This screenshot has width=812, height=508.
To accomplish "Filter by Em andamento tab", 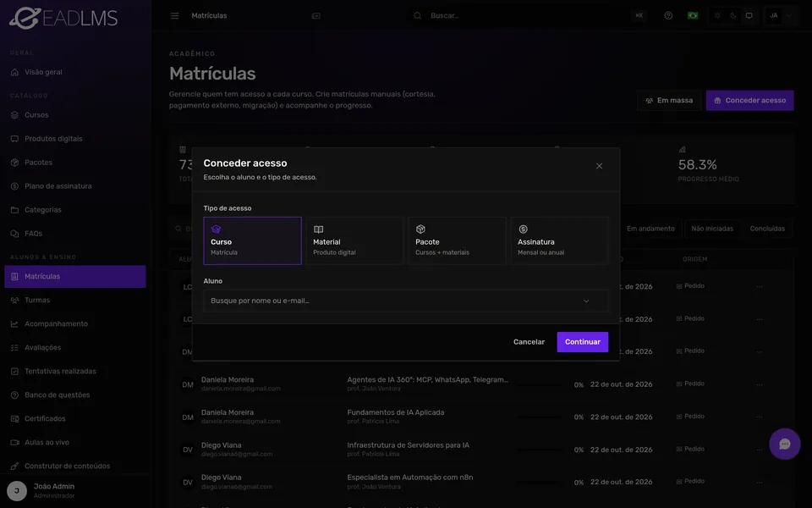I will tap(650, 229).
